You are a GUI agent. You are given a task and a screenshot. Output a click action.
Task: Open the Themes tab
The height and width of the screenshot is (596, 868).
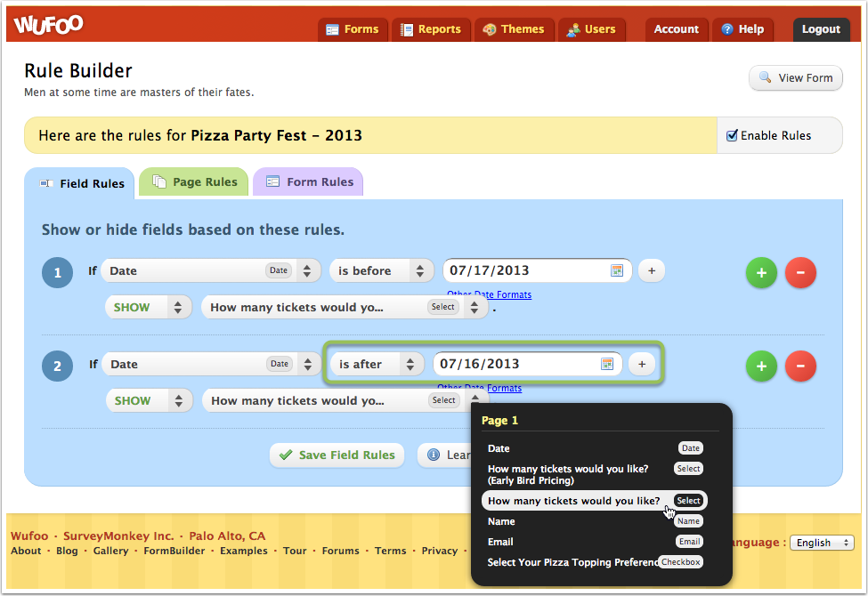[514, 29]
